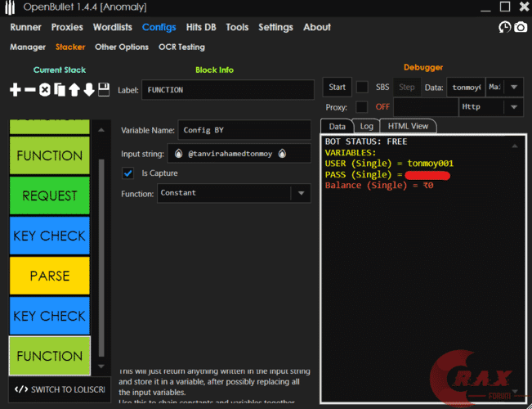Select the yellow PARSE block
532x409 pixels.
tap(49, 276)
